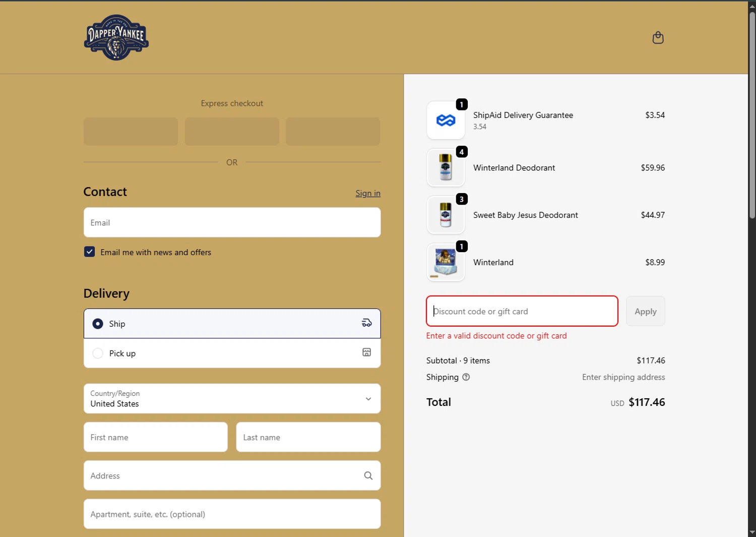Click the Sweet Baby Jesus Deodorant name

(526, 215)
